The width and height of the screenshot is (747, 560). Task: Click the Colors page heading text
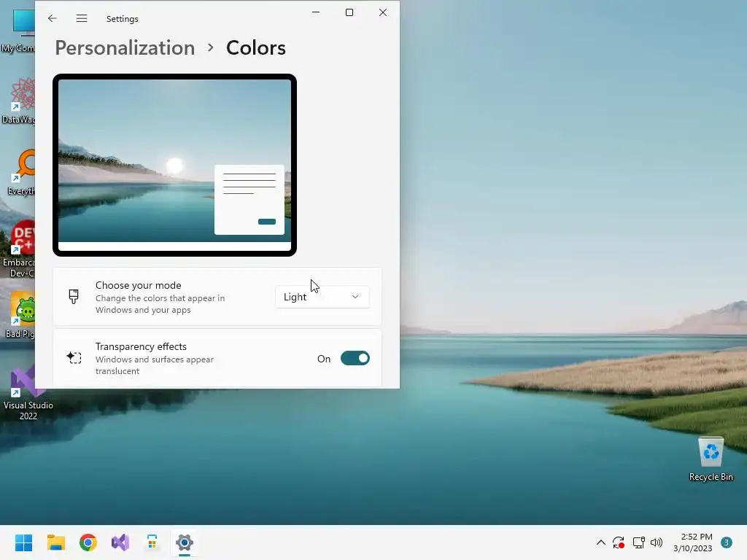pyautogui.click(x=256, y=48)
